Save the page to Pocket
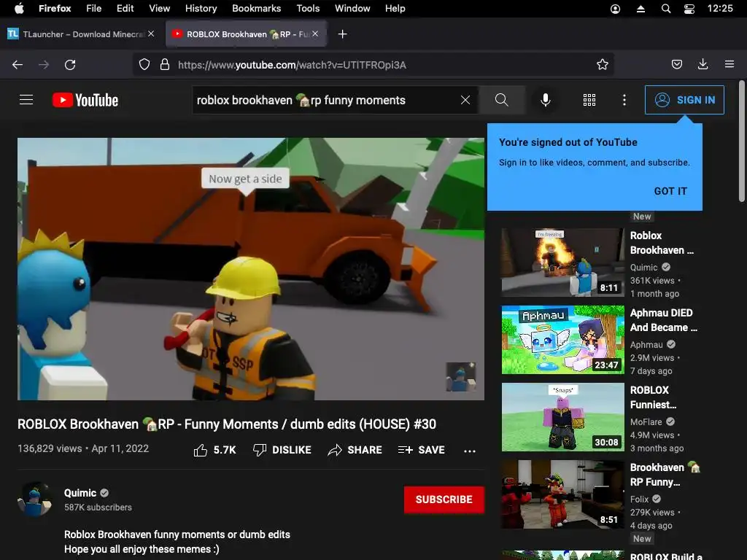The width and height of the screenshot is (747, 560). 676,64
